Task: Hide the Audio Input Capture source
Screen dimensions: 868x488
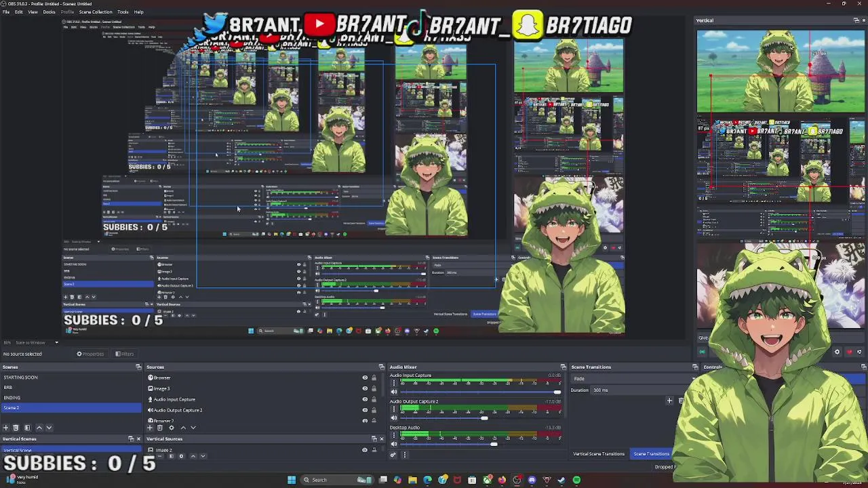Action: pyautogui.click(x=365, y=400)
